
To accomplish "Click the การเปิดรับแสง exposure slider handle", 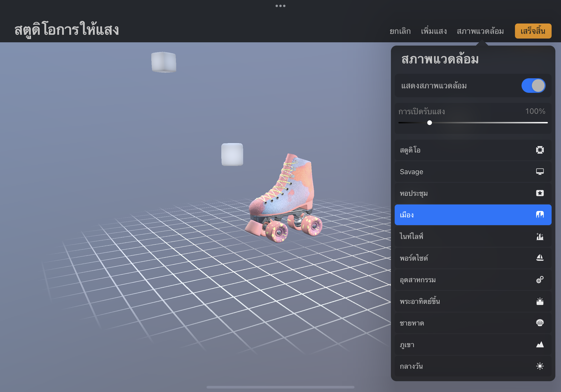I will pos(429,123).
